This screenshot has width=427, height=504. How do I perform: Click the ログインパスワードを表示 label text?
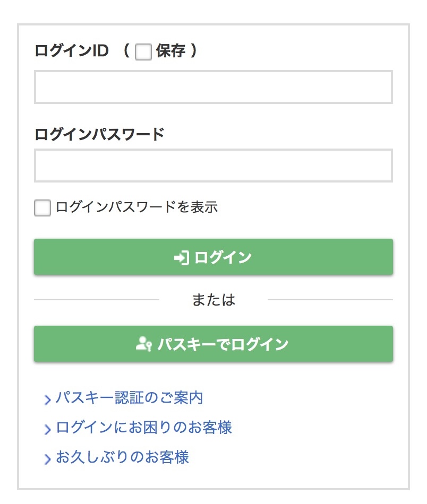pos(136,207)
